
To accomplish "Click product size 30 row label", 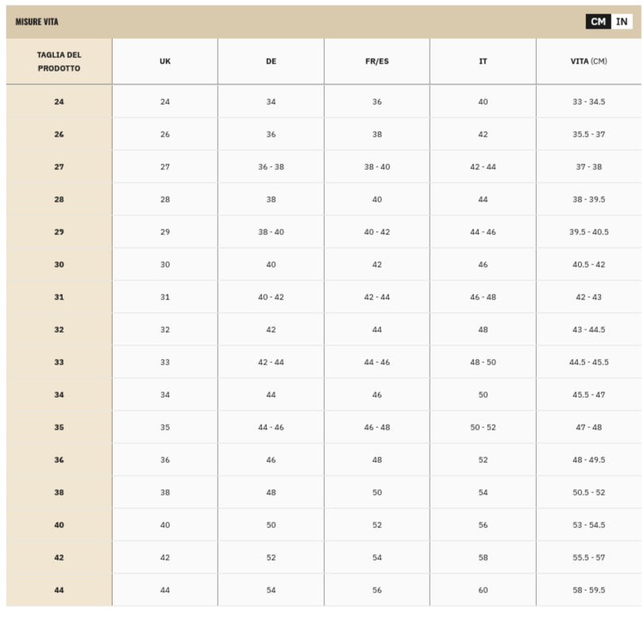I will click(59, 264).
